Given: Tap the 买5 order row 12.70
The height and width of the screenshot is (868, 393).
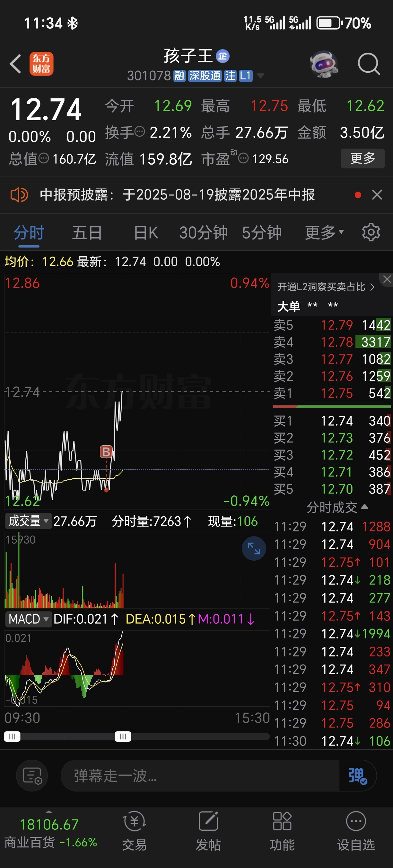Looking at the screenshot, I should click(332, 489).
